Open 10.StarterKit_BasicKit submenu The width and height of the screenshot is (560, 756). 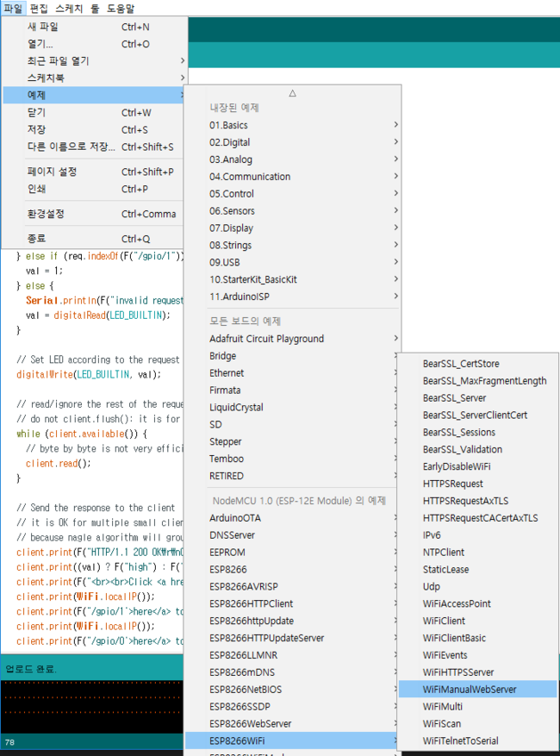293,279
